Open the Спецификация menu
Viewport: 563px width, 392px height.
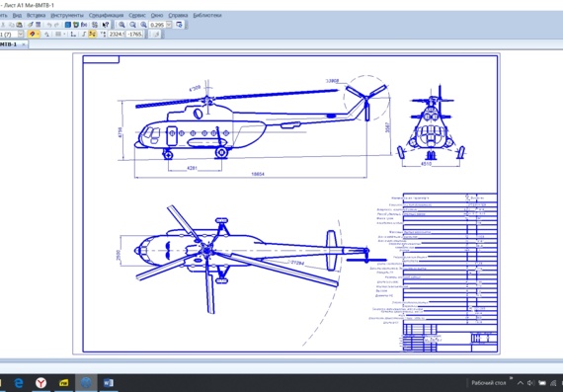[106, 15]
